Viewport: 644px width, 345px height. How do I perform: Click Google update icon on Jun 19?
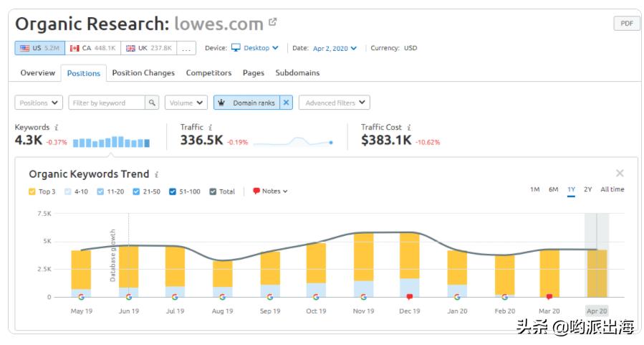(x=129, y=296)
